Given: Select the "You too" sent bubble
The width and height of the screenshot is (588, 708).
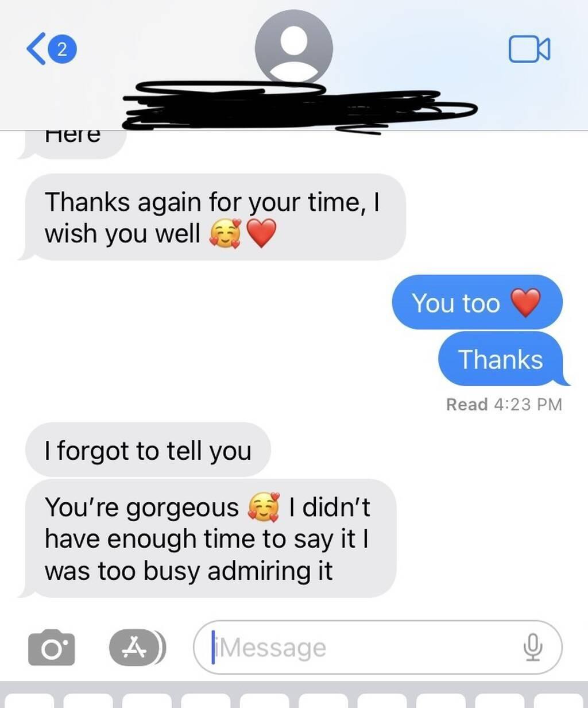Looking at the screenshot, I should 477,302.
